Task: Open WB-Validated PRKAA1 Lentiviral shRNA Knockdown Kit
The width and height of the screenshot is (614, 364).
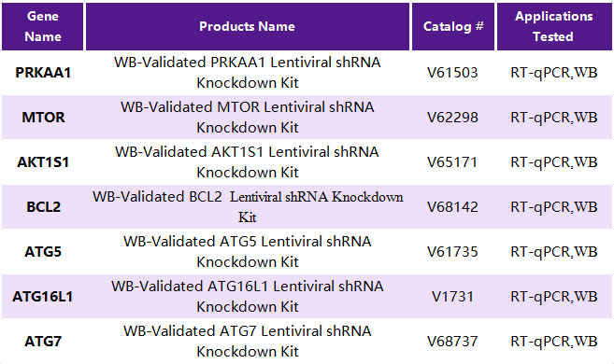Action: point(247,73)
